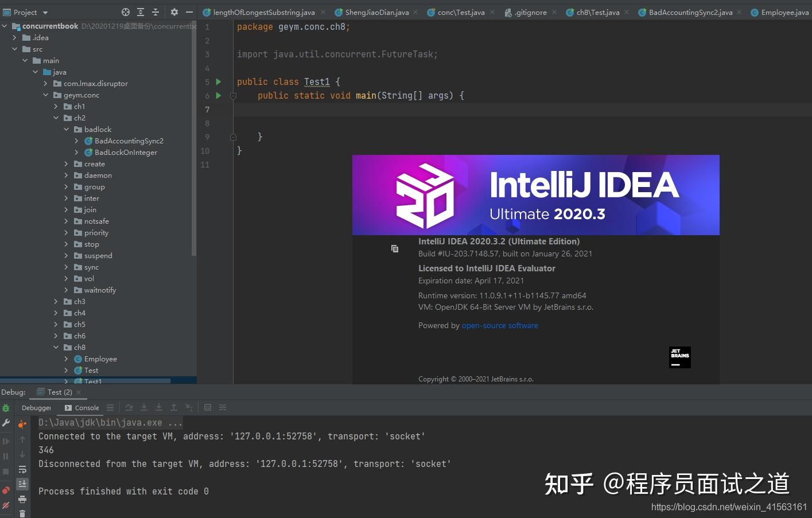The height and width of the screenshot is (518, 812).
Task: Click the Rerun debug bug icon
Action: pos(6,408)
